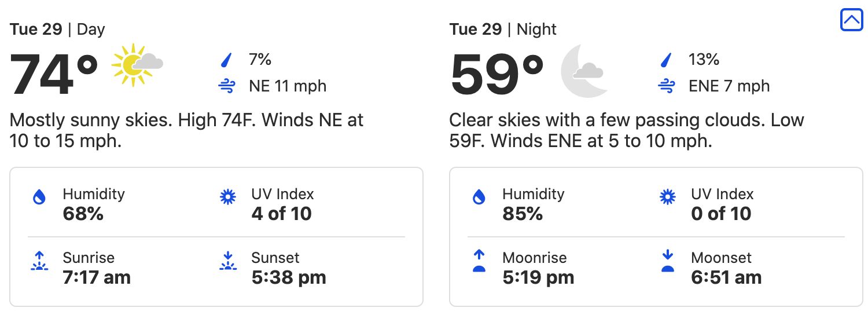The image size is (868, 315).
Task: Click the cloudy moon nighttime weather icon
Action: point(584,72)
